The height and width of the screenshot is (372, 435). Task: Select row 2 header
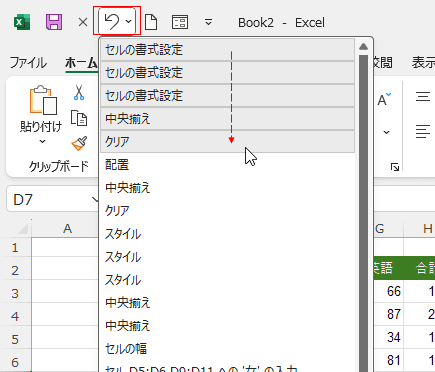click(15, 270)
